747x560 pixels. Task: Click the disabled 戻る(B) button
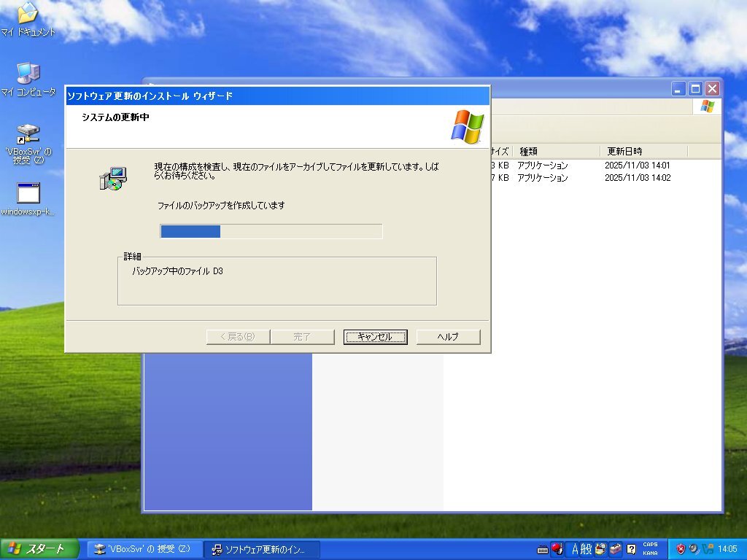click(x=238, y=337)
